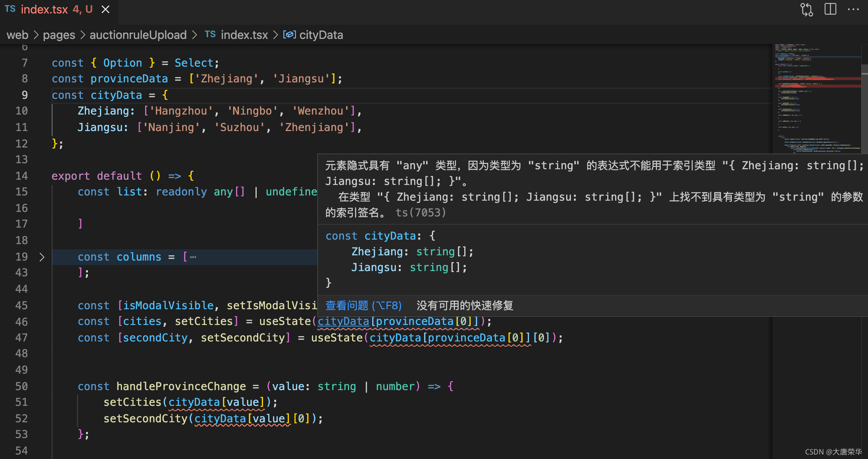Open the more actions ellipsis menu

tap(853, 9)
